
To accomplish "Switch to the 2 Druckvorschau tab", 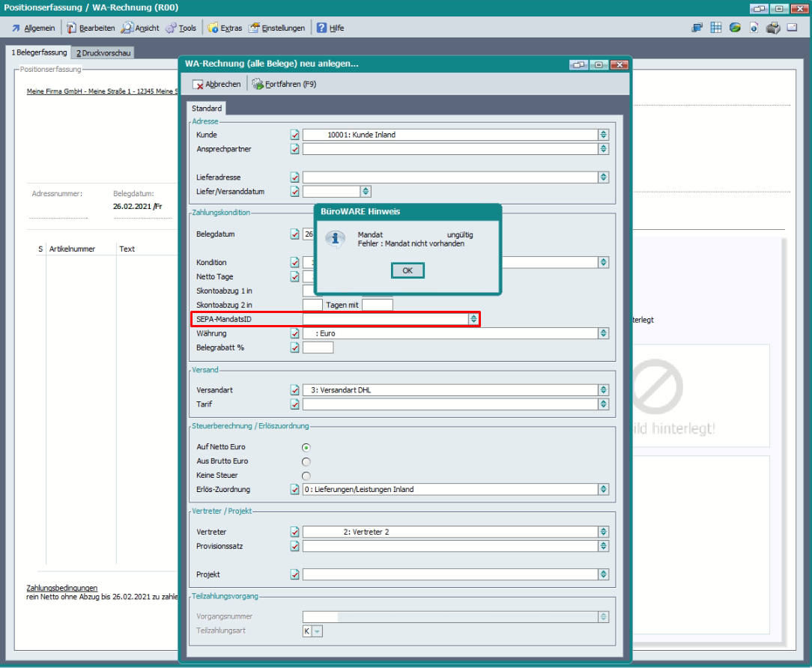I will tap(103, 52).
